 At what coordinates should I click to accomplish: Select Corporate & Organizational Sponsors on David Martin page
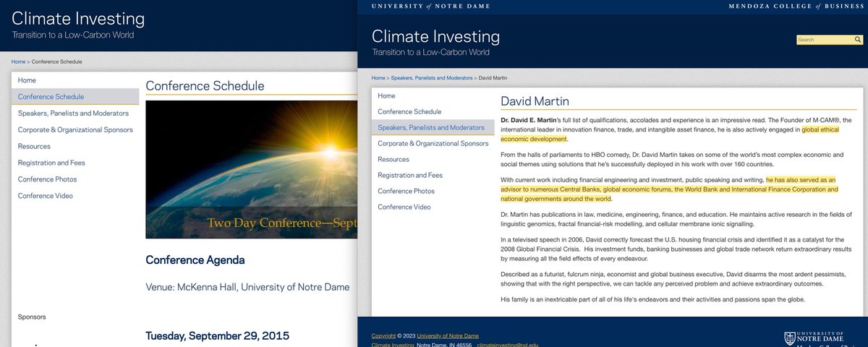433,143
